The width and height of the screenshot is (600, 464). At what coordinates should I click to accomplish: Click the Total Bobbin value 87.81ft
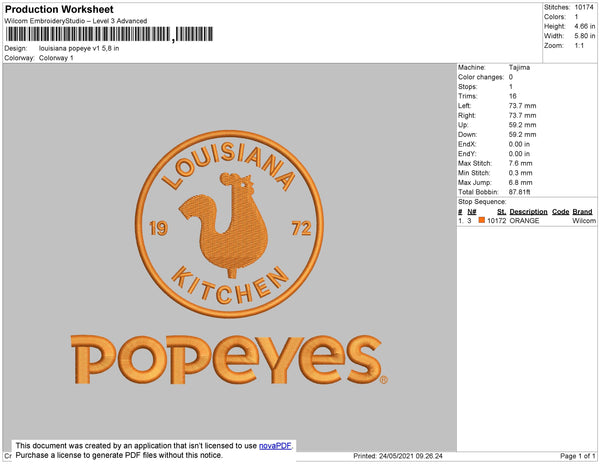pyautogui.click(x=519, y=192)
